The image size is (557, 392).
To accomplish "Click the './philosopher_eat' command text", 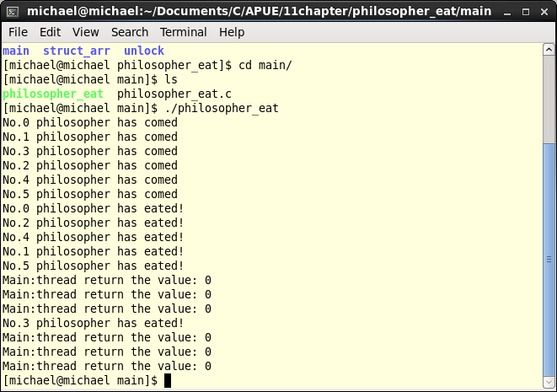I will point(222,109).
